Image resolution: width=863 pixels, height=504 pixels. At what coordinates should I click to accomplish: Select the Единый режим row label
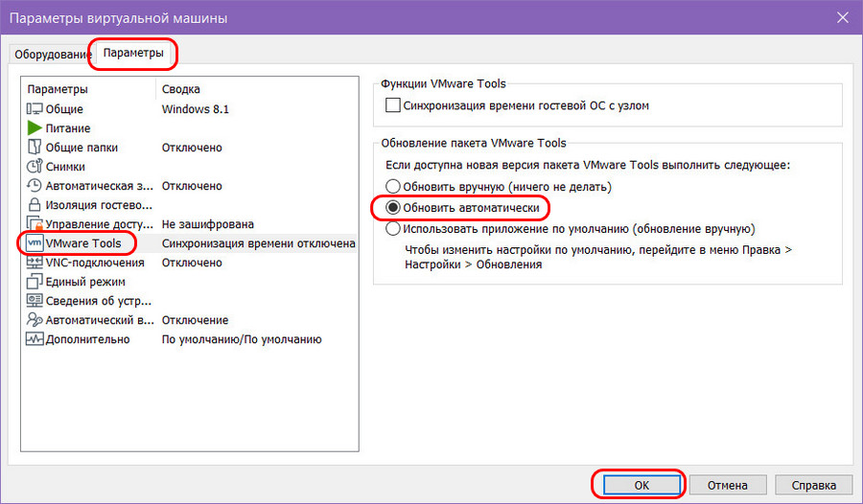(x=85, y=282)
